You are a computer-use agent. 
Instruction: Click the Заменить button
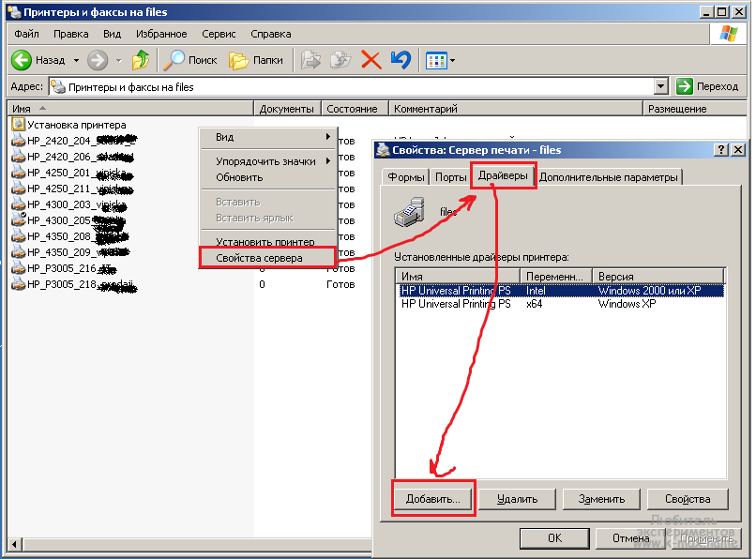click(x=602, y=499)
